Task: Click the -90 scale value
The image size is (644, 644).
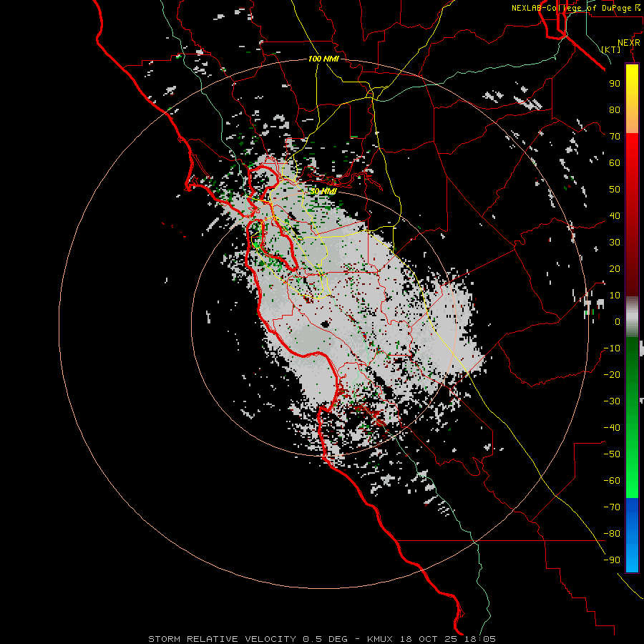Action: [612, 560]
